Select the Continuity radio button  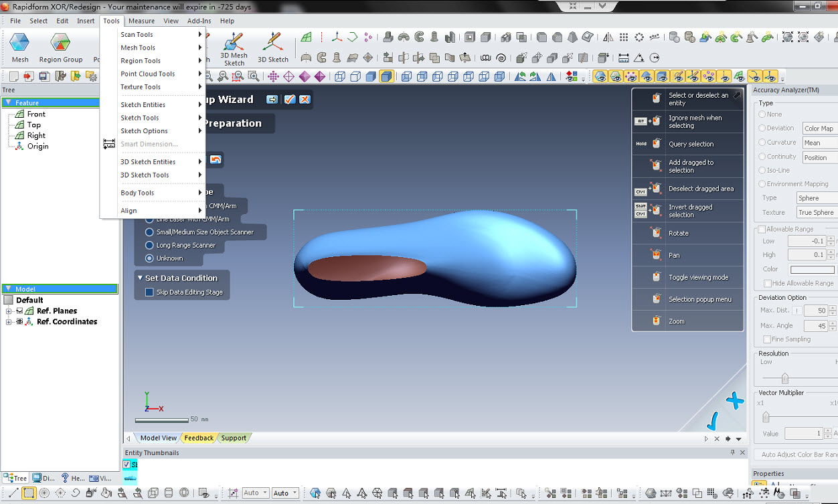coord(762,157)
